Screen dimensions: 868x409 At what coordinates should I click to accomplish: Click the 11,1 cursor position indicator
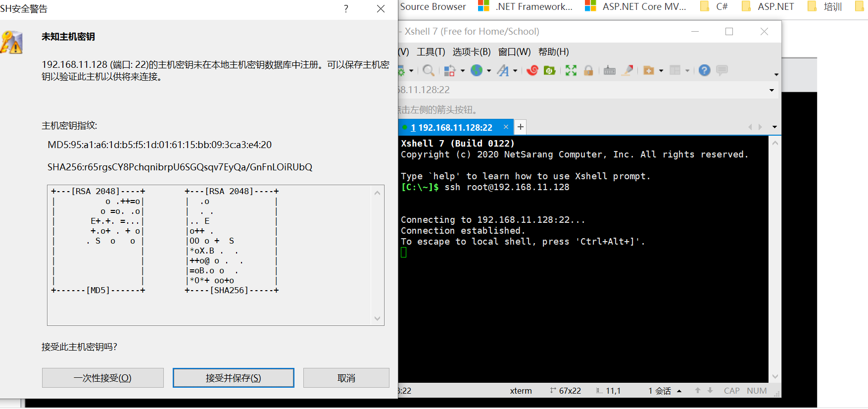click(x=609, y=391)
